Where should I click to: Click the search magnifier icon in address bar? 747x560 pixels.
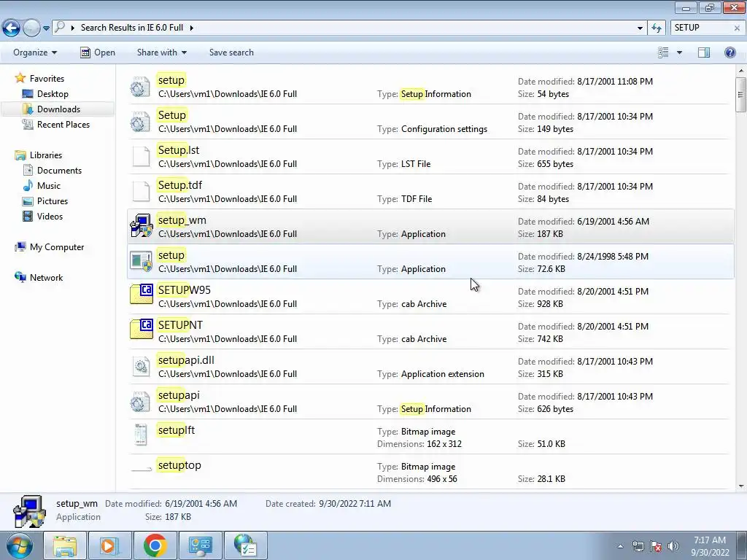[x=60, y=27]
